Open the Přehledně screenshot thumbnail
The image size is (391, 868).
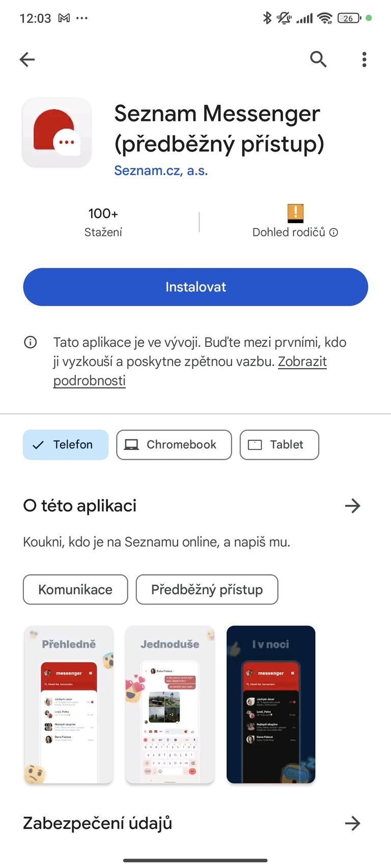point(69,703)
